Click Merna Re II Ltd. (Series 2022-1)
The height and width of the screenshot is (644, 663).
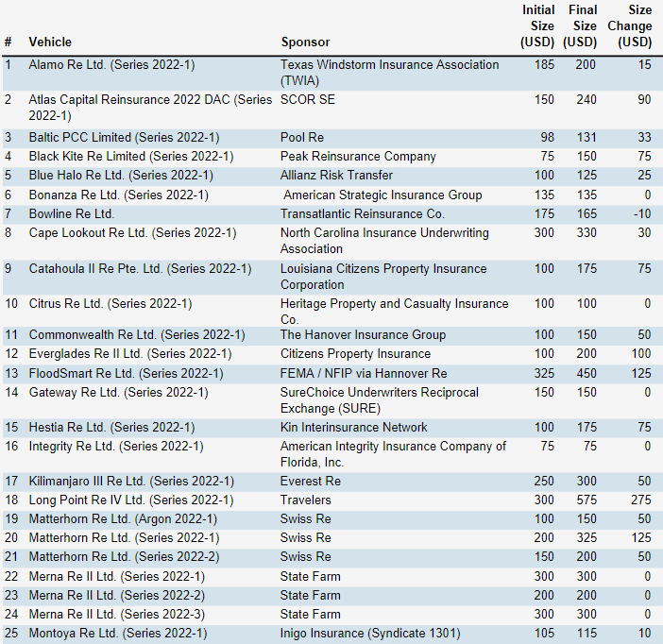click(117, 577)
